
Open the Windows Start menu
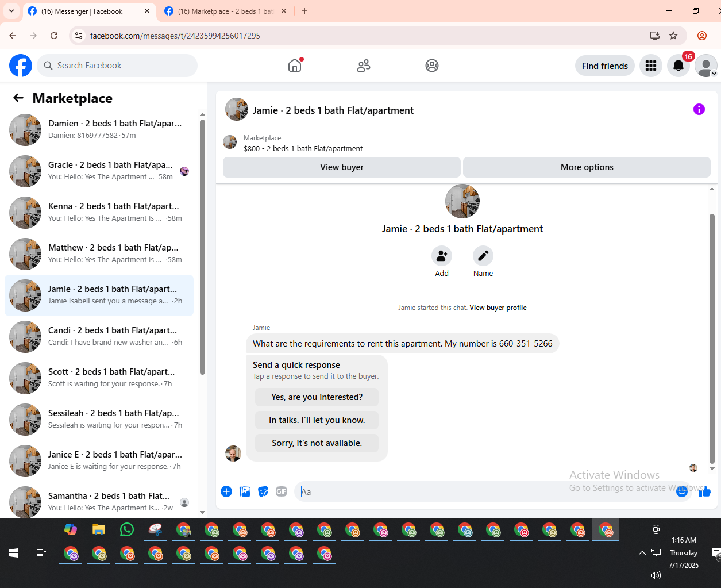14,553
